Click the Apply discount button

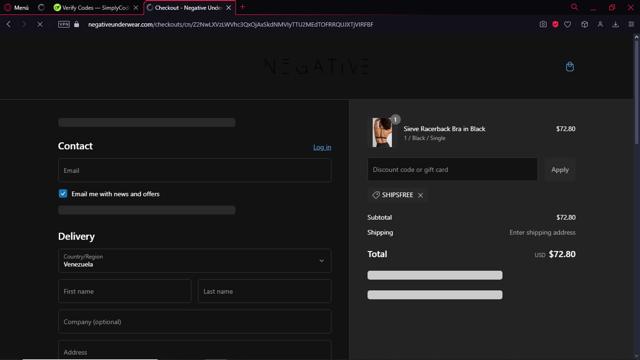(x=560, y=169)
